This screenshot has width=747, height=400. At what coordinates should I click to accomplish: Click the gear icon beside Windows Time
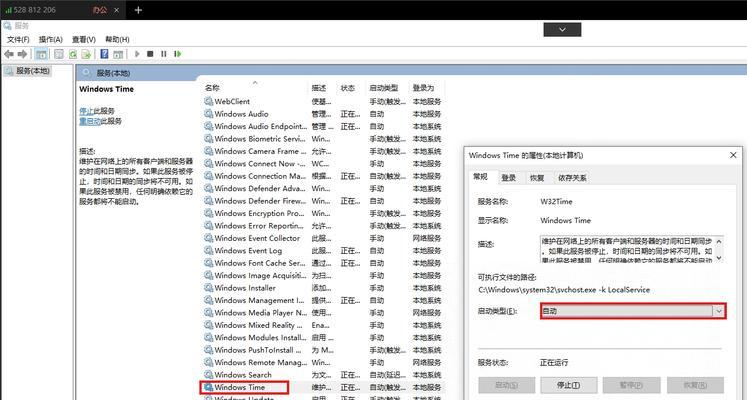208,387
